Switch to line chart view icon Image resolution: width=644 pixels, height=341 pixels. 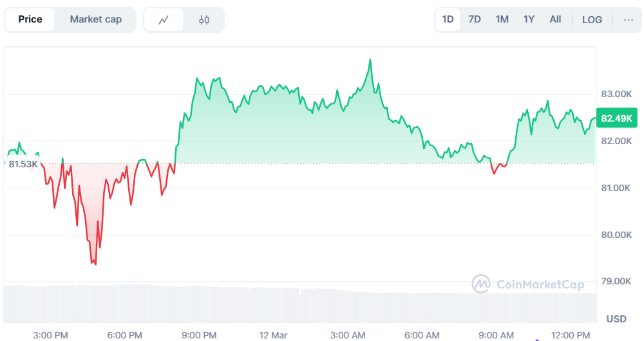click(x=164, y=20)
